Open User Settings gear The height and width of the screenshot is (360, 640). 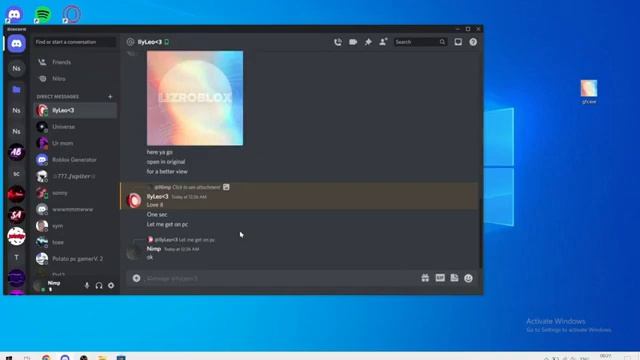[111, 286]
